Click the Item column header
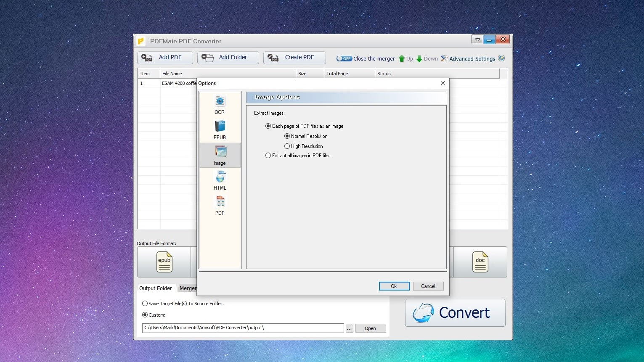This screenshot has height=362, width=644. click(x=149, y=74)
